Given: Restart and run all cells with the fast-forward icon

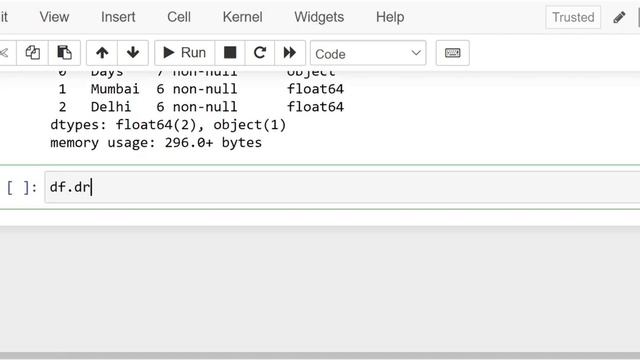Looking at the screenshot, I should tap(290, 53).
